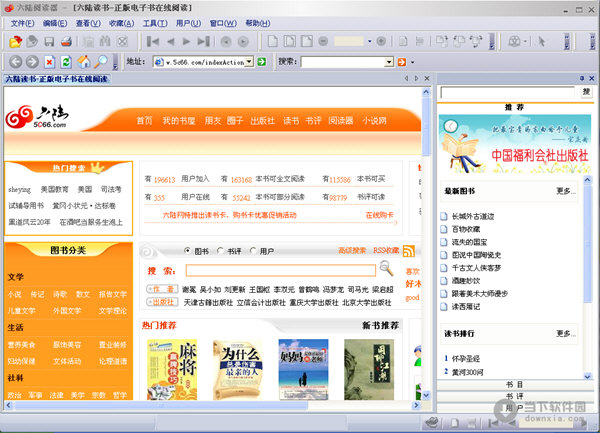Viewport: 600px width, 433px height.
Task: Expand the zoom percentage dropdown arrow
Action: click(x=370, y=41)
